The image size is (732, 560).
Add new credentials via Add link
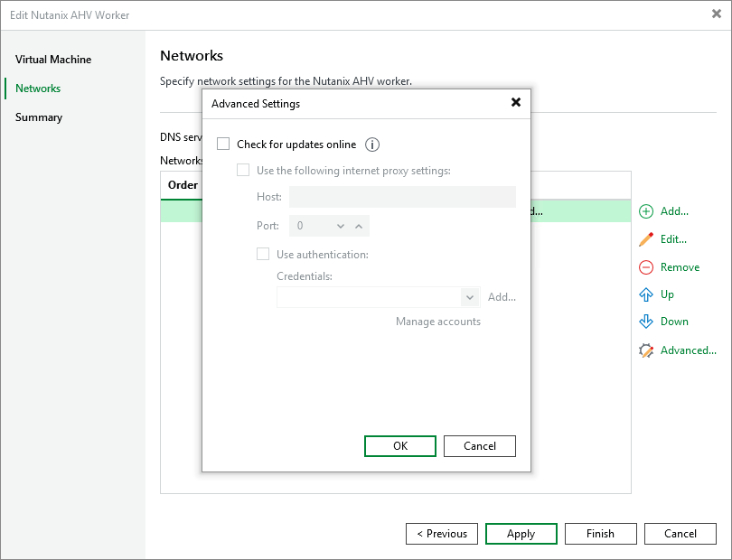point(502,297)
